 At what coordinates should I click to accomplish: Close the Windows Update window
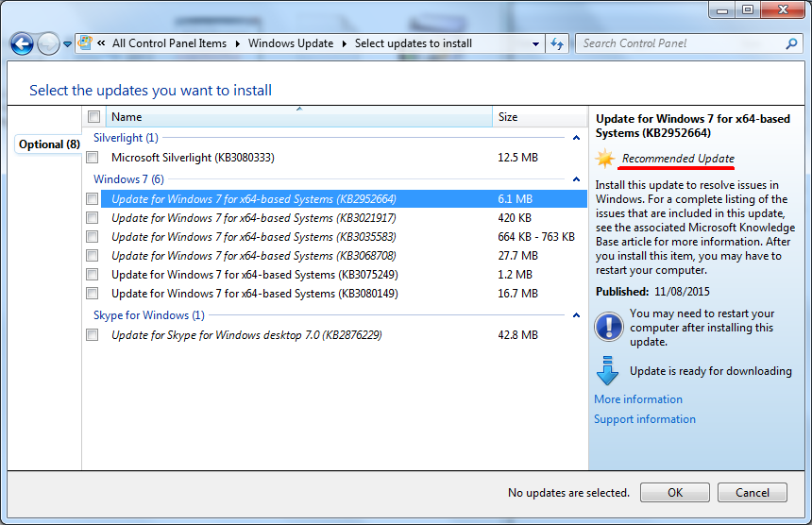783,9
